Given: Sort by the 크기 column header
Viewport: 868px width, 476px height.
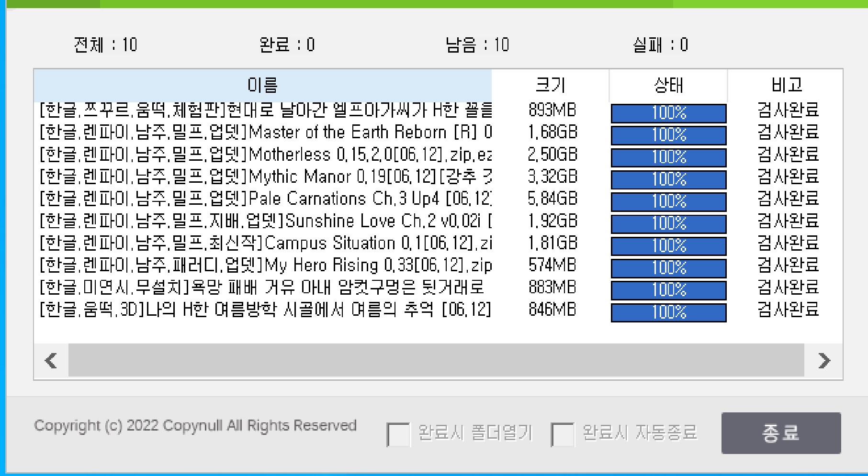Looking at the screenshot, I should tap(550, 85).
